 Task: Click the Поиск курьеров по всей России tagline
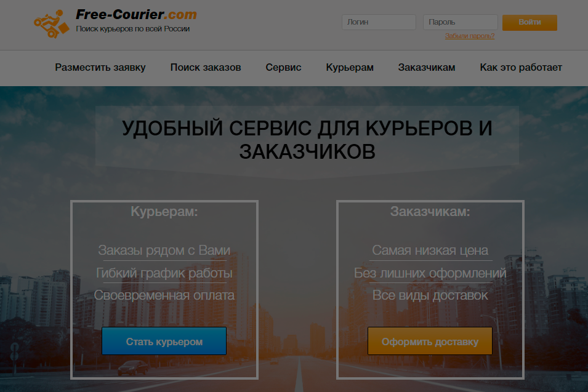[133, 29]
